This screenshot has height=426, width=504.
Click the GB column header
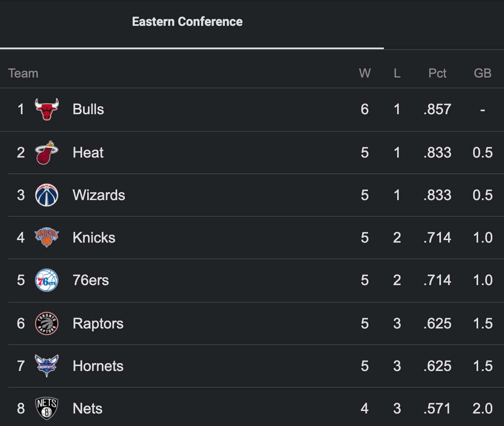[483, 73]
